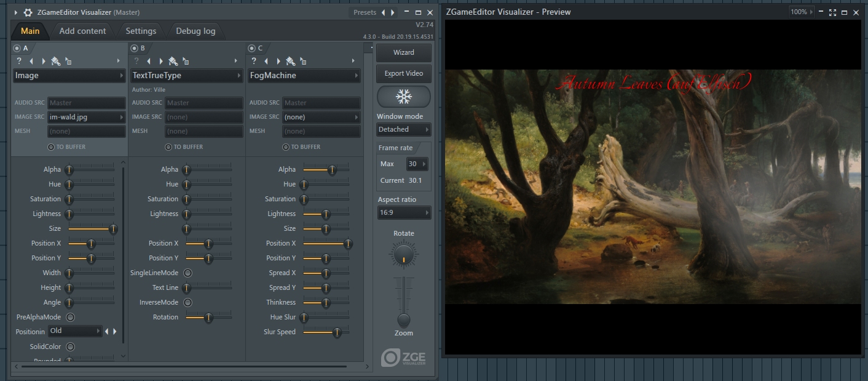Screen dimensions: 868x381
Task: Click the randomize/paint icon in layer C
Action: click(291, 61)
